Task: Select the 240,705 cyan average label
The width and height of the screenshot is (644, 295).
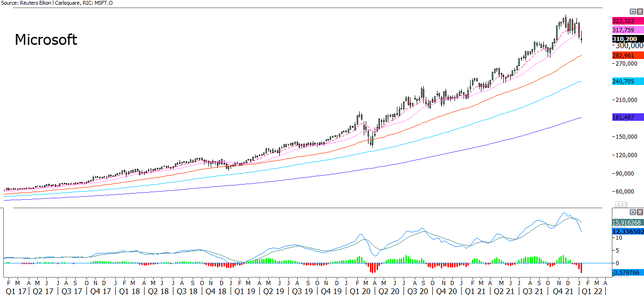Action: (x=627, y=81)
